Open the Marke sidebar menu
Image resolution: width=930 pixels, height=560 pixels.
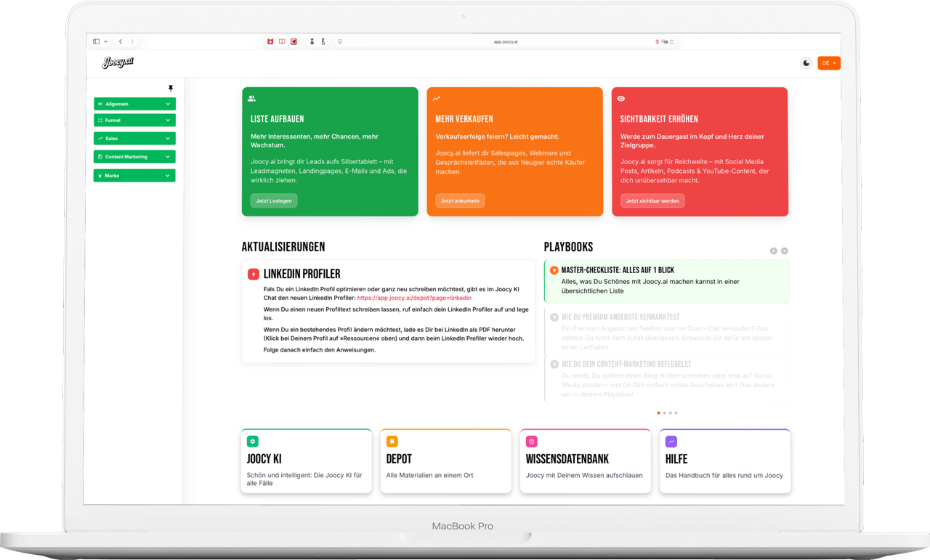134,176
